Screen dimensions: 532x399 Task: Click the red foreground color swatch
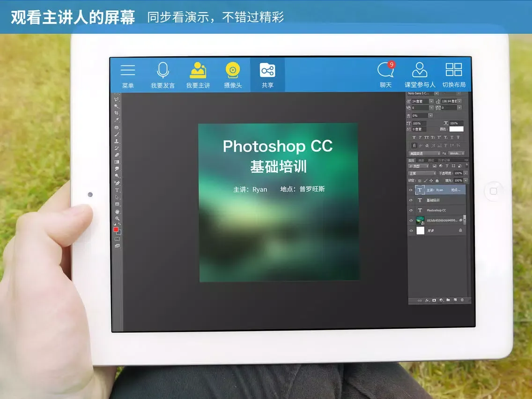coord(116,229)
